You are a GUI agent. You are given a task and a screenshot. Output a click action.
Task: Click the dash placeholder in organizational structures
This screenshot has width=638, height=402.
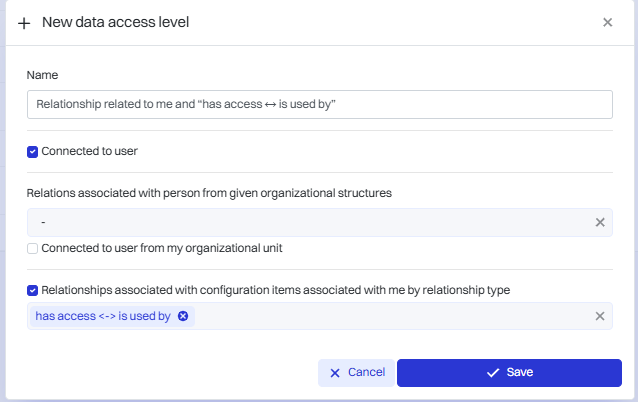click(x=43, y=222)
